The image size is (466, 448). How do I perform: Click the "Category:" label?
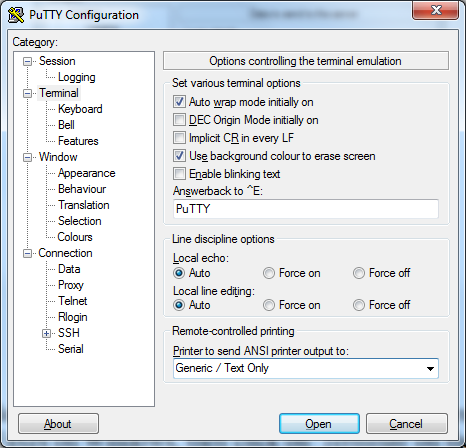[x=35, y=42]
